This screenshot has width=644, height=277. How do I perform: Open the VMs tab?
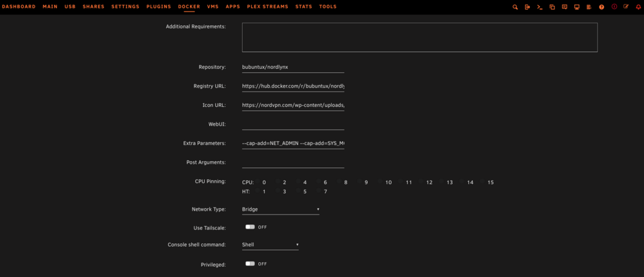point(213,6)
